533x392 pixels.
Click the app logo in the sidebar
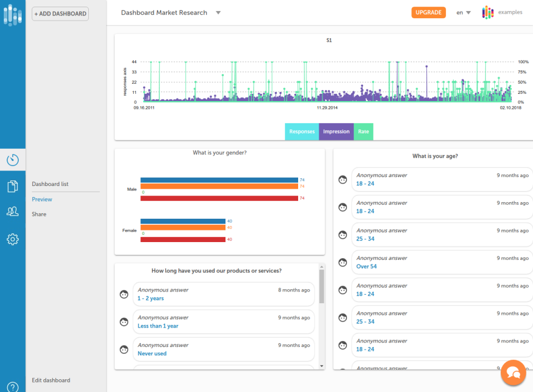click(13, 15)
